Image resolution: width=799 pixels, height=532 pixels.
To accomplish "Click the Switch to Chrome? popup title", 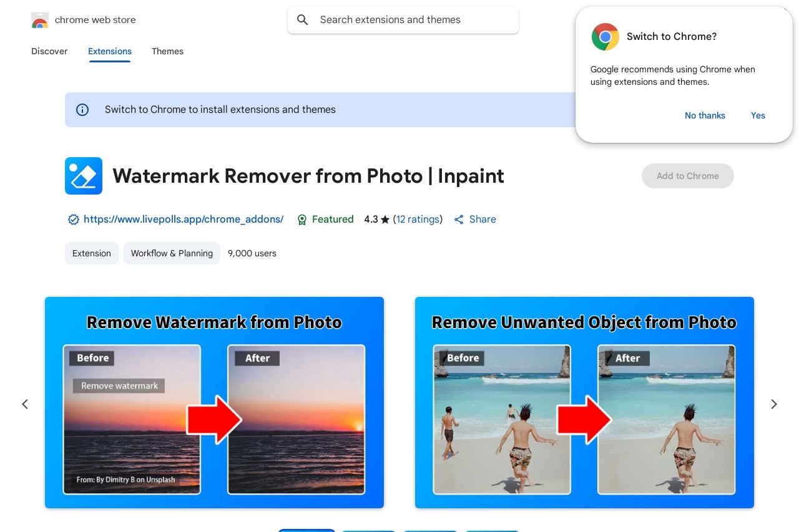I will [x=672, y=37].
